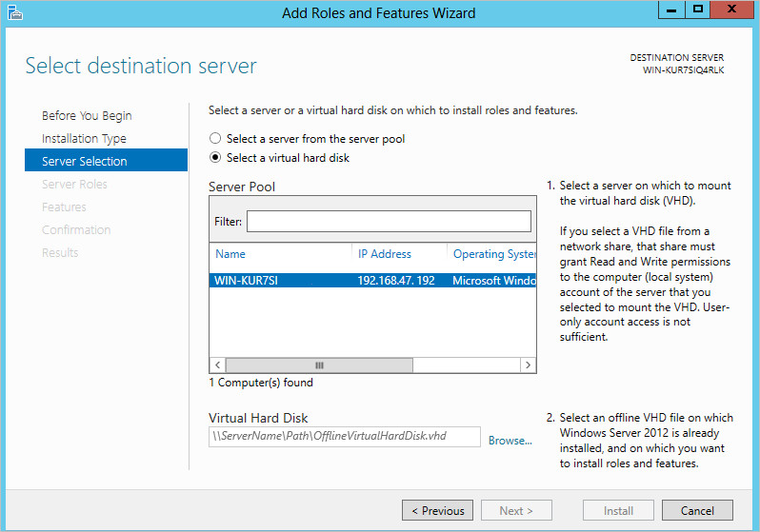This screenshot has height=532, width=760.
Task: Click in the Filter text box
Action: point(389,222)
